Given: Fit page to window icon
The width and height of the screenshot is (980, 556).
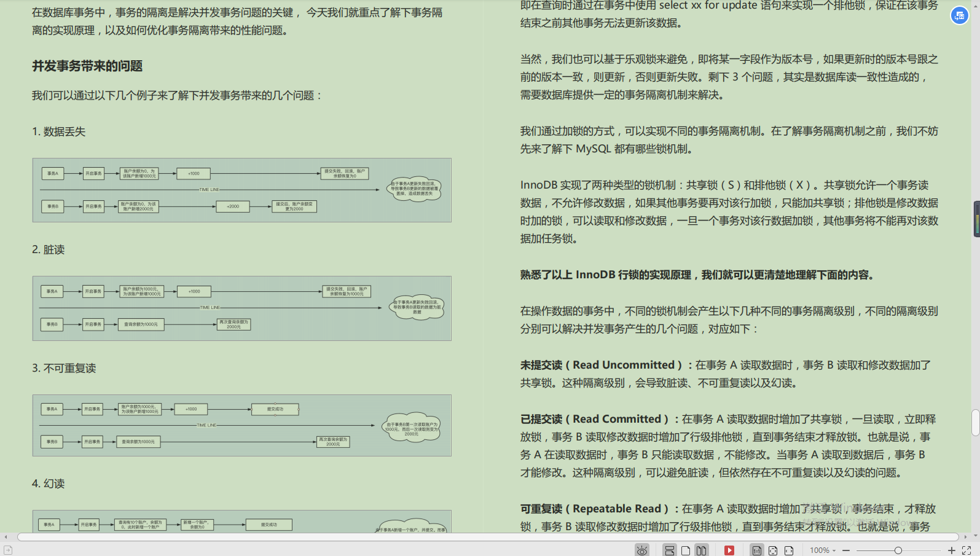Looking at the screenshot, I should (x=773, y=550).
